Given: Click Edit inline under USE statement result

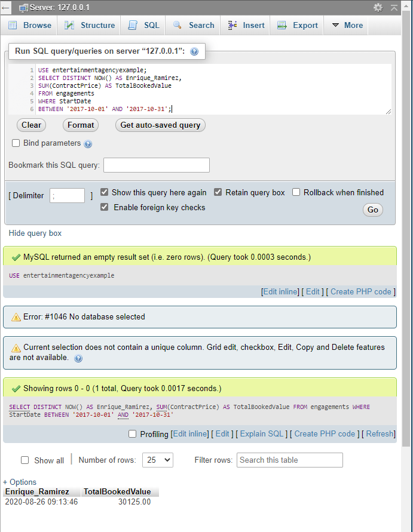Looking at the screenshot, I should pyautogui.click(x=280, y=292).
